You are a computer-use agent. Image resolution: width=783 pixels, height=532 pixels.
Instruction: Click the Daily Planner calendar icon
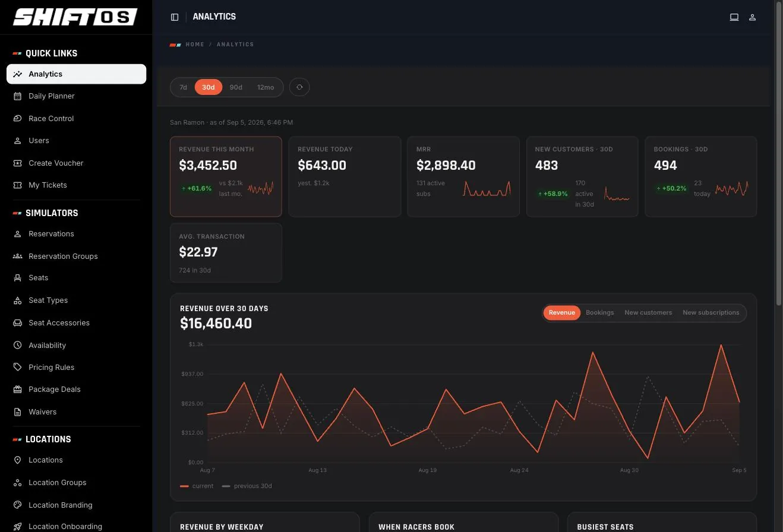[x=17, y=96]
